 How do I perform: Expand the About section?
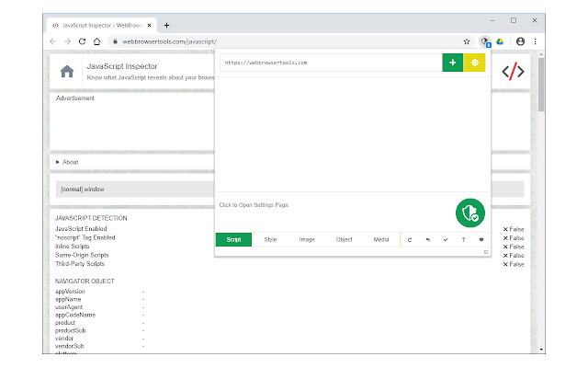[70, 162]
